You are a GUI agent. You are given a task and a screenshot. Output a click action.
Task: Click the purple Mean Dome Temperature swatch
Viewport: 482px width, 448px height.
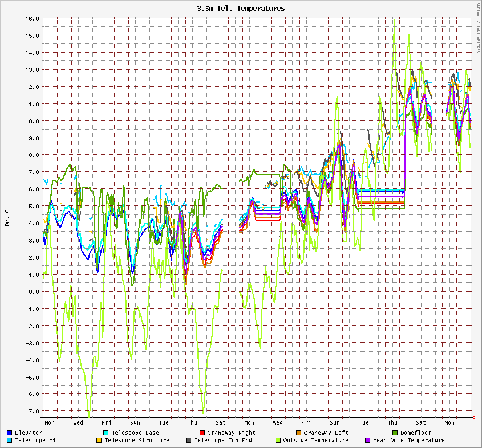tap(367, 441)
